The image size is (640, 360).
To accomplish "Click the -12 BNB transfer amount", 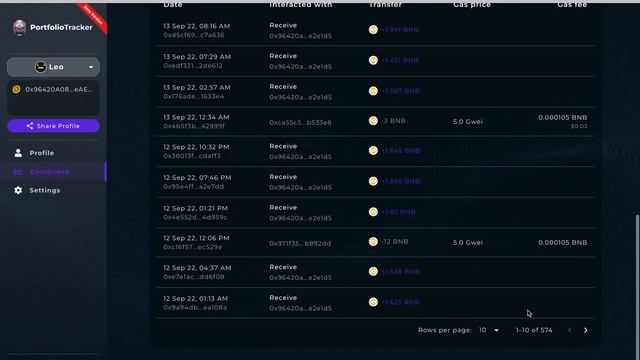I will [395, 242].
